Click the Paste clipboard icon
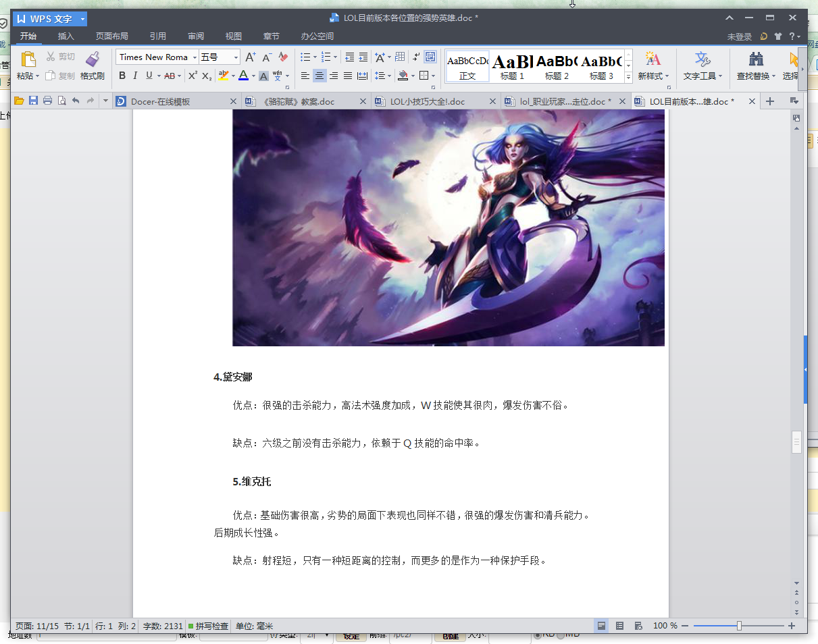Screen dimensions: 818x644 coord(28,59)
